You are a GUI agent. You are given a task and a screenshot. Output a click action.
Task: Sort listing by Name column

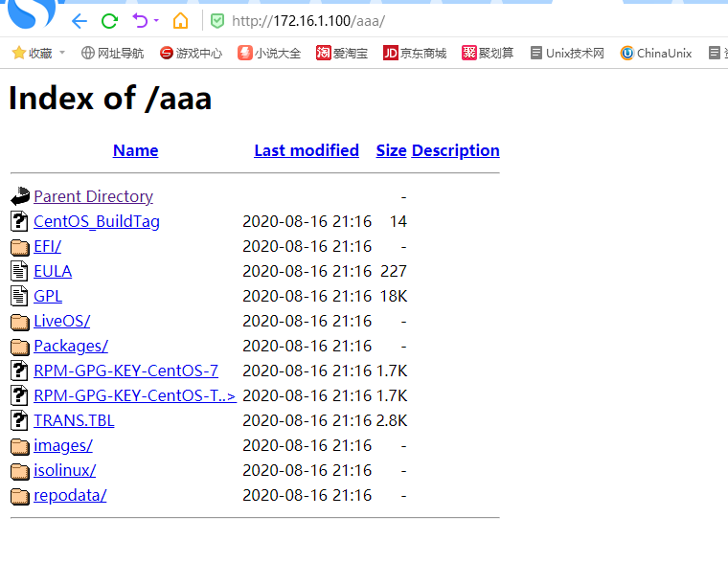136,150
